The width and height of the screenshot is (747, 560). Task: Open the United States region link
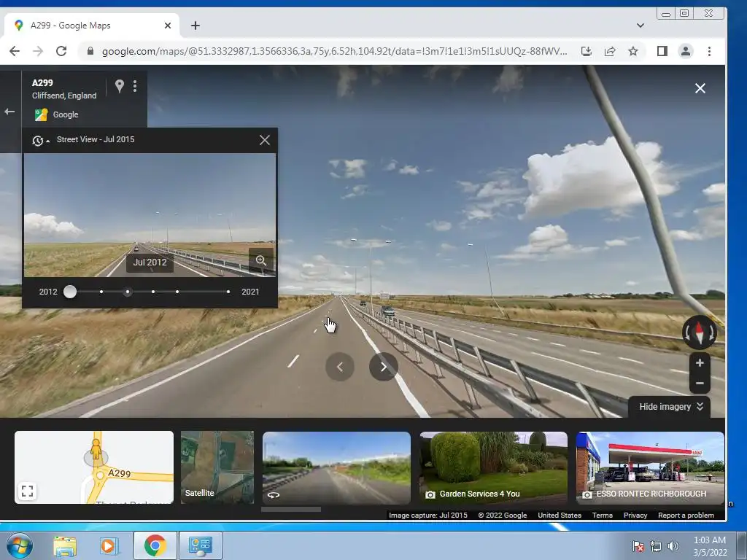pyautogui.click(x=560, y=516)
